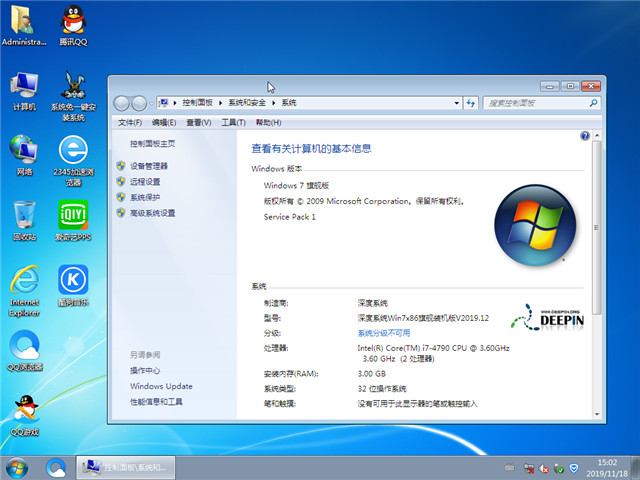Launch the Tencent QQ (腾讯QQ) desktop icon
This screenshot has width=640, height=480.
click(73, 24)
